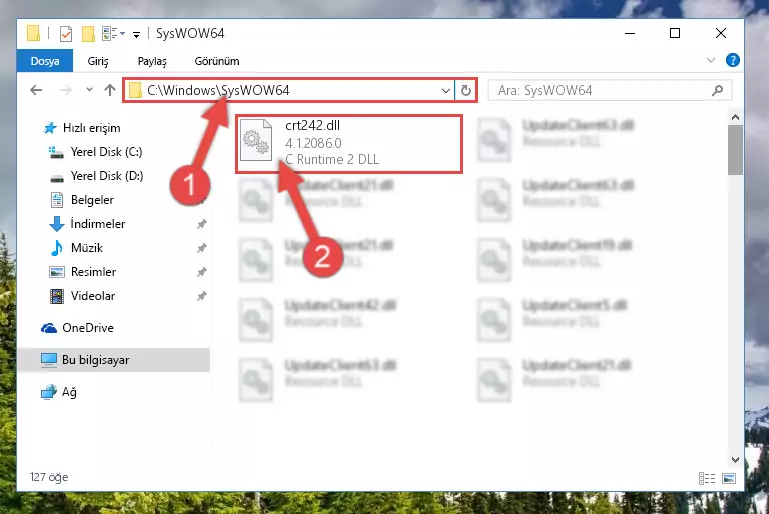Go back with the left arrow

[36, 90]
